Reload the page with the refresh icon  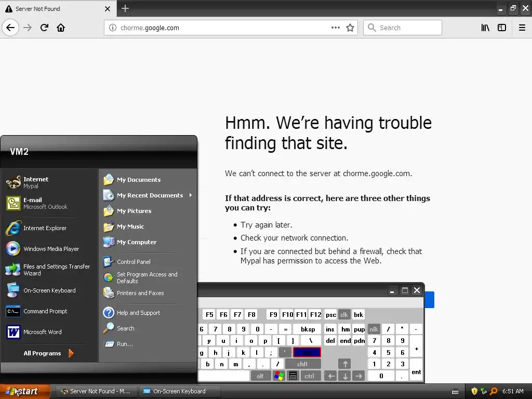tap(44, 28)
